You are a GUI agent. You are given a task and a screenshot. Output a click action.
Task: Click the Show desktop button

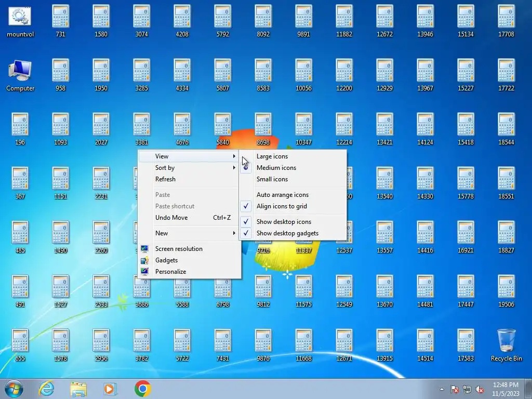528,389
